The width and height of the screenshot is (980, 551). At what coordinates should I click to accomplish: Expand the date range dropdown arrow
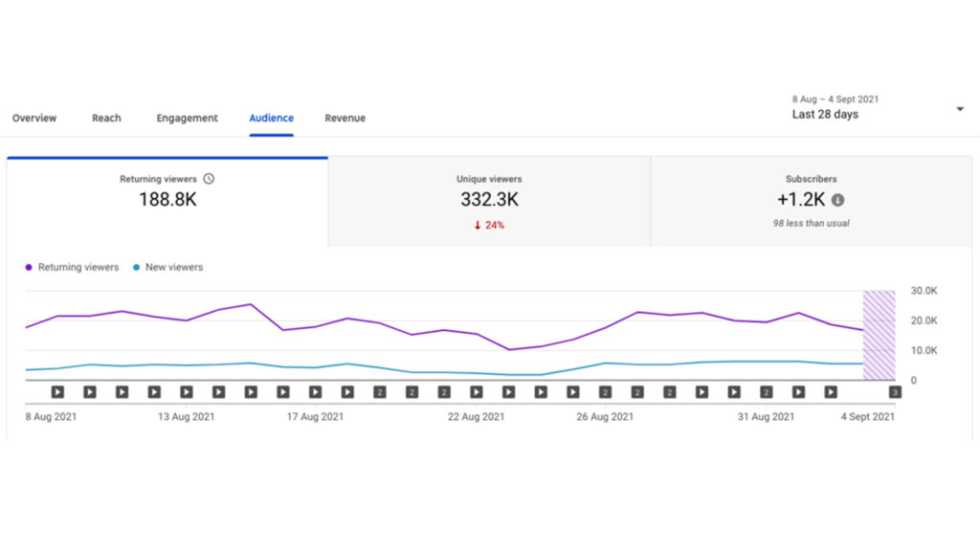tap(960, 109)
